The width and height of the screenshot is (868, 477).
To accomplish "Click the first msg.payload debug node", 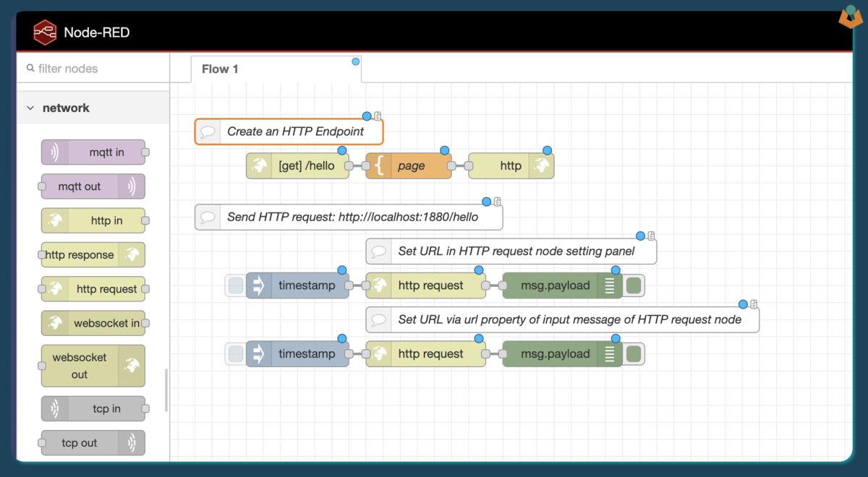I will tap(562, 285).
